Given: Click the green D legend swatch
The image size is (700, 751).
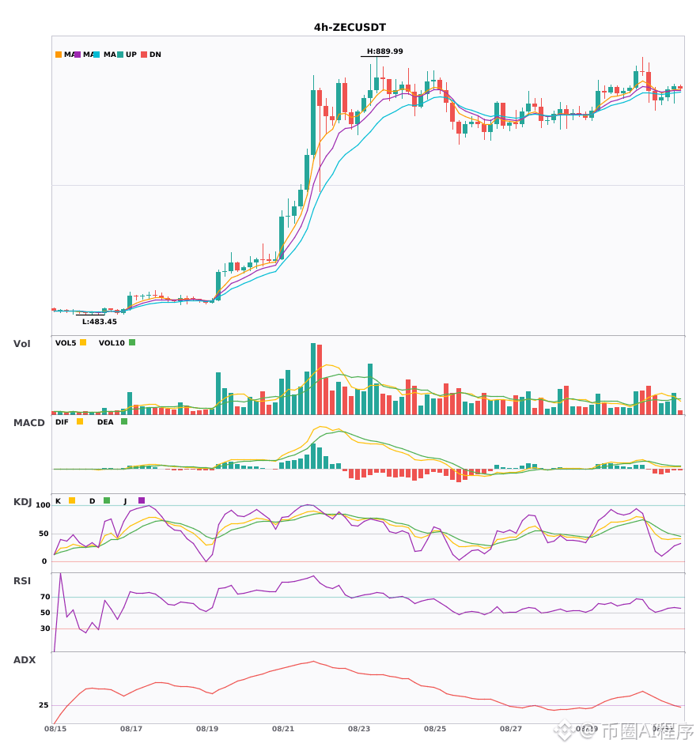Looking at the screenshot, I should point(107,500).
